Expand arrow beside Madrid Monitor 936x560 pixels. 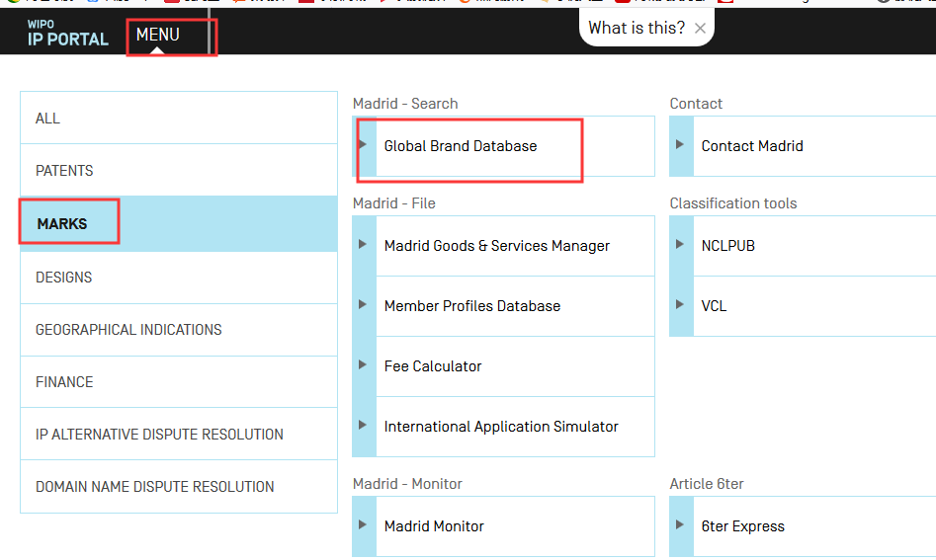tap(363, 524)
